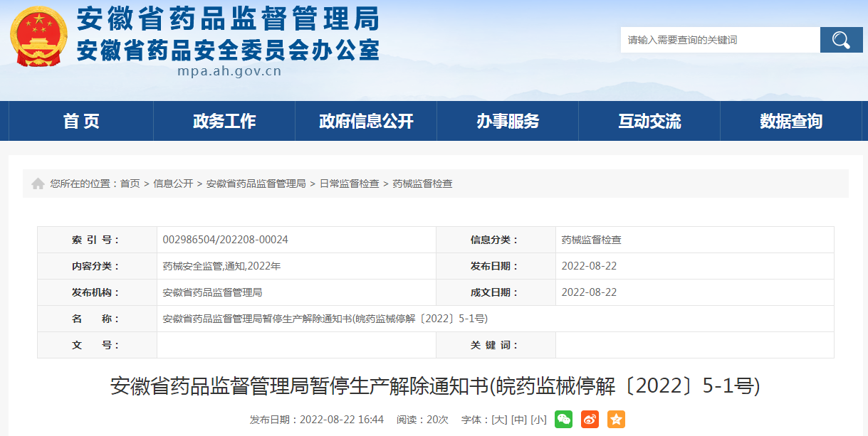The width and height of the screenshot is (868, 436).
Task: Click the 首页 breadcrumb link
Action: click(130, 184)
